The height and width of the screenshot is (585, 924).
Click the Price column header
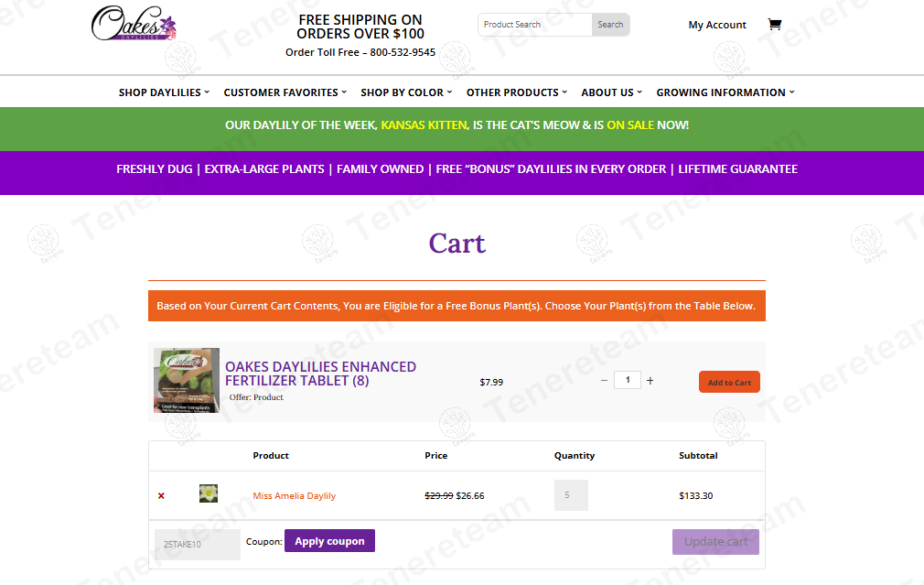click(x=436, y=455)
